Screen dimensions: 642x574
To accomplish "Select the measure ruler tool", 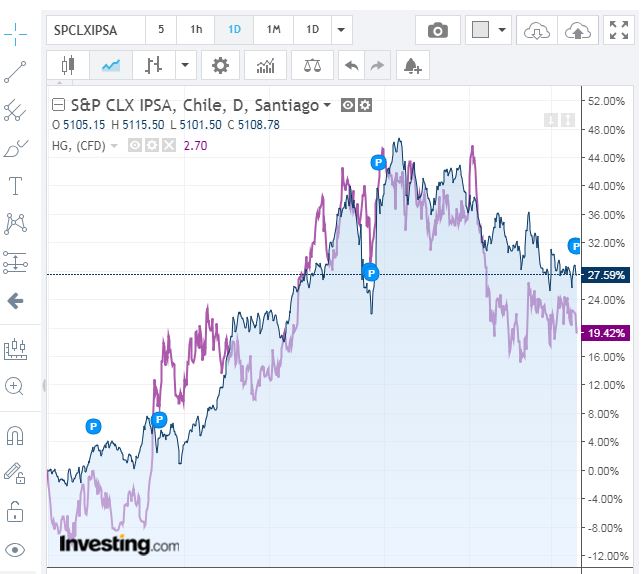I will point(15,349).
